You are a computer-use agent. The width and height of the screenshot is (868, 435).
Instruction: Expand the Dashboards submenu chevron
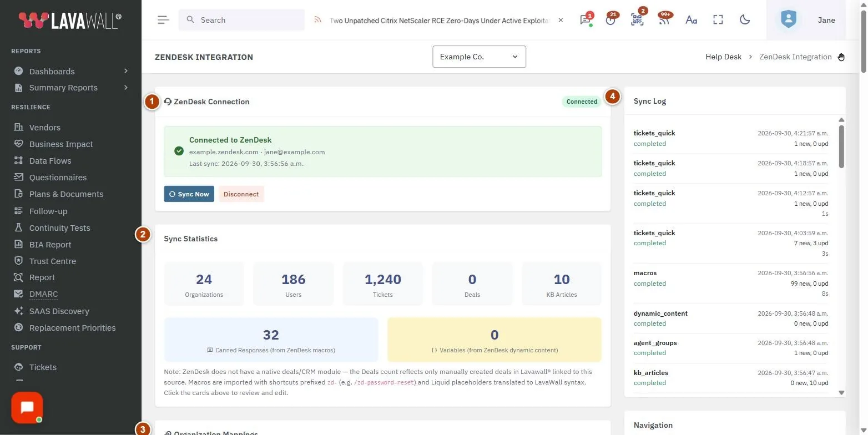coord(126,71)
